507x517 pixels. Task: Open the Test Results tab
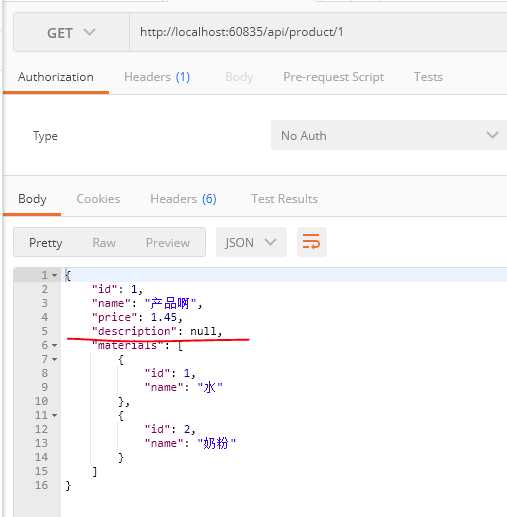click(285, 199)
